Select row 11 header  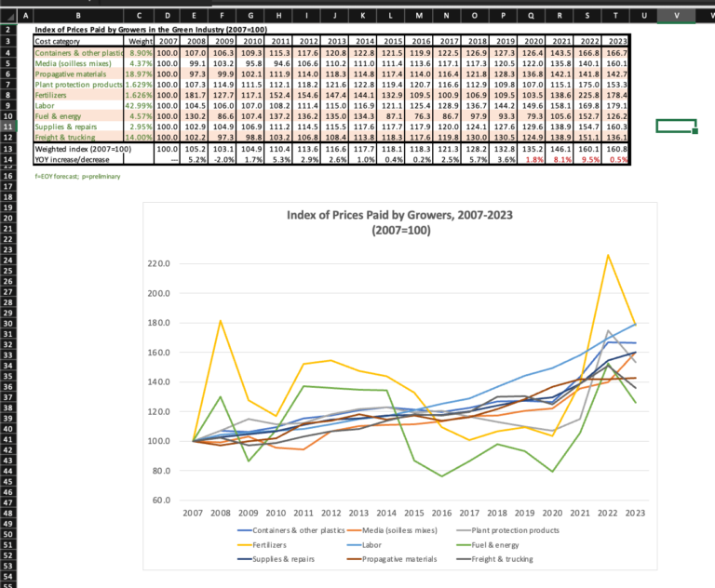(7, 126)
